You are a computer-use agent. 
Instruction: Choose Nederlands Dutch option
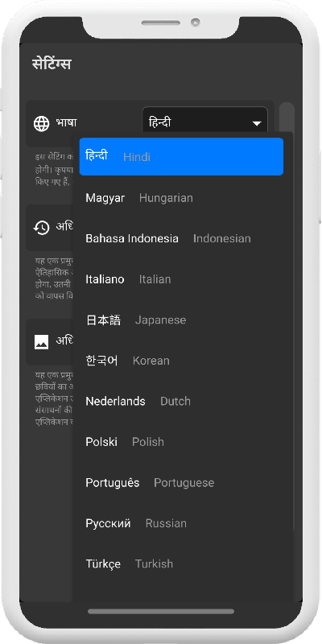tap(181, 401)
